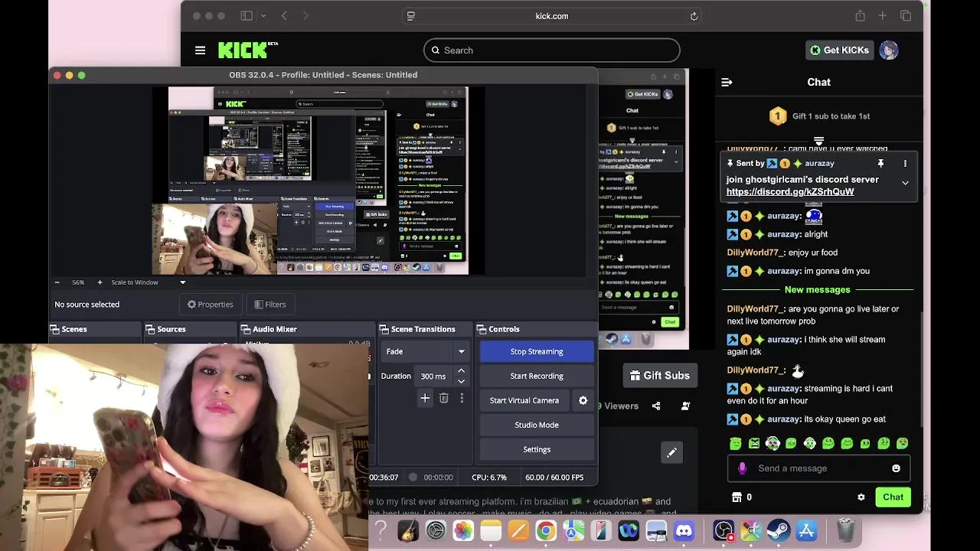Image resolution: width=980 pixels, height=551 pixels.
Task: Click the Get KICKs button
Action: [x=840, y=51]
